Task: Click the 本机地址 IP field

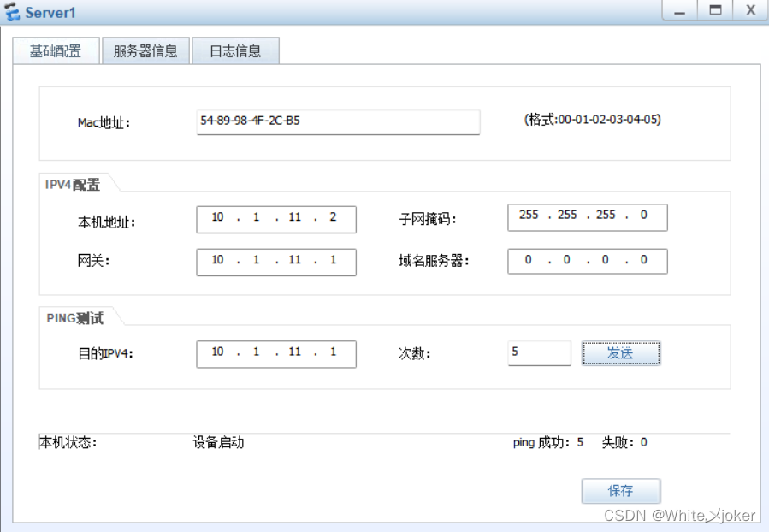Action: click(x=276, y=219)
